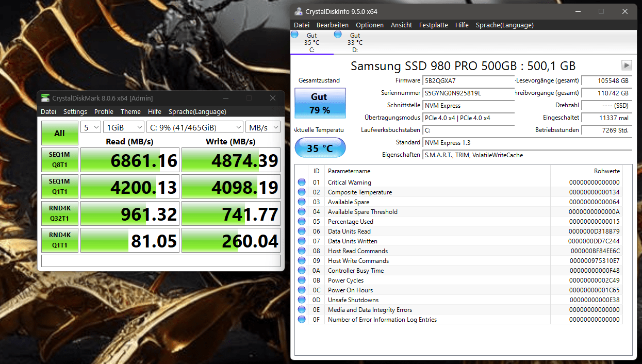Click the Standard field NVM Express 1.3
The width and height of the screenshot is (642, 364).
(527, 142)
